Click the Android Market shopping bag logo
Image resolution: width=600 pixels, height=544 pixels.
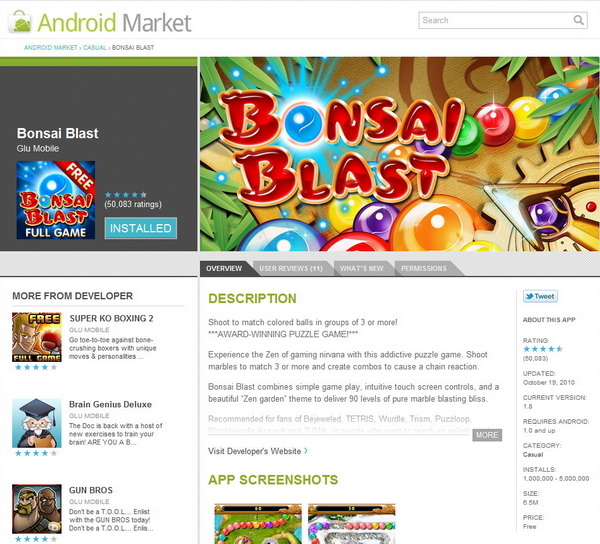[x=20, y=22]
